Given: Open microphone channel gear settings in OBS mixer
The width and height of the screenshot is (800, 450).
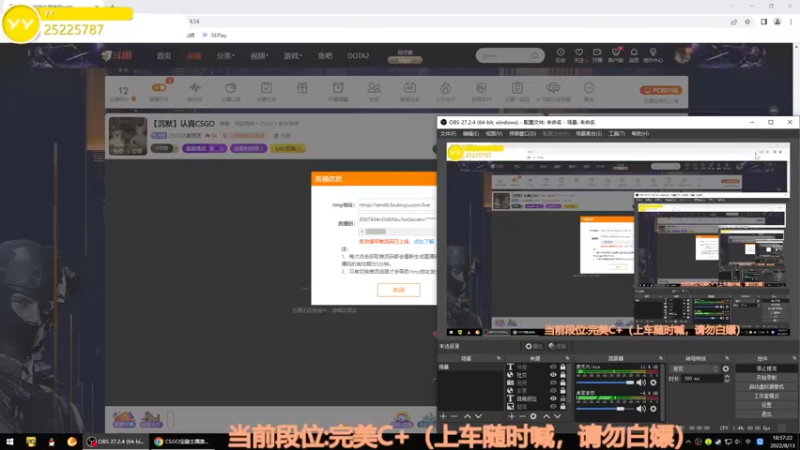Looking at the screenshot, I should (653, 382).
